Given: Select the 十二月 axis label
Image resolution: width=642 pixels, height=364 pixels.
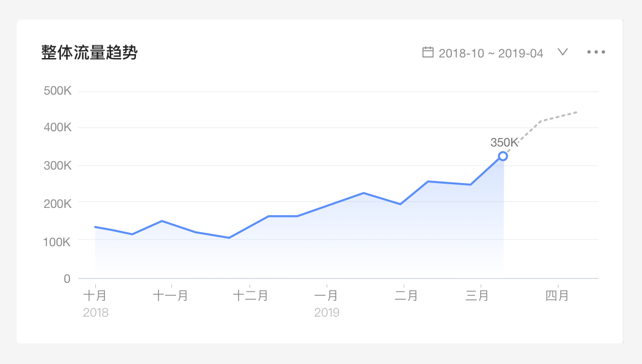Looking at the screenshot, I should pyautogui.click(x=250, y=295).
